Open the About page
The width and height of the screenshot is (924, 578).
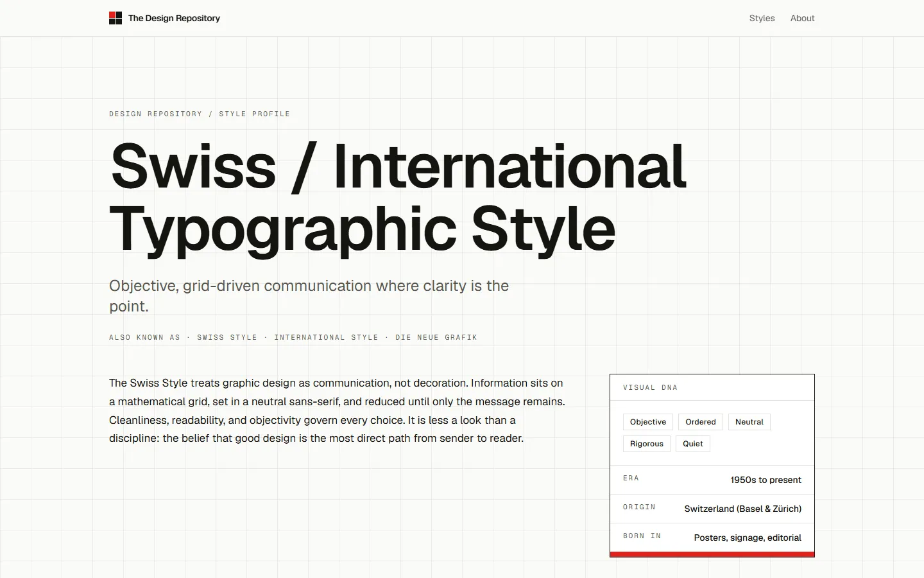point(802,18)
